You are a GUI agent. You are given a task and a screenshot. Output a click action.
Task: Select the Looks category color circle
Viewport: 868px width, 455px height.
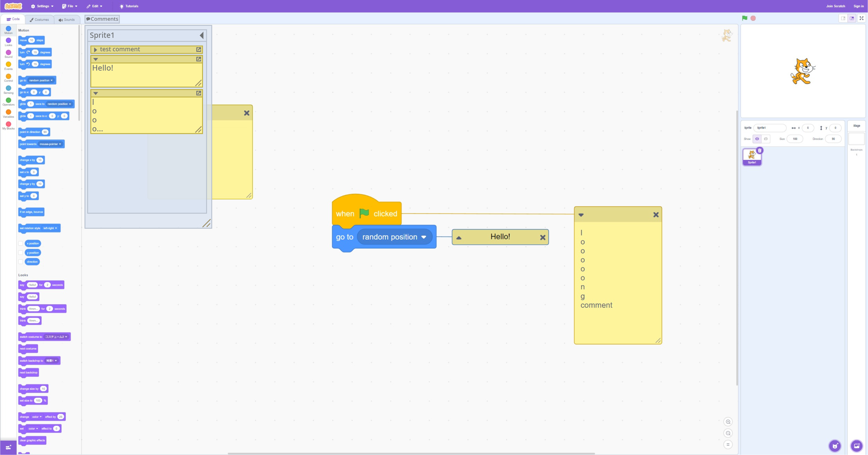coord(8,40)
